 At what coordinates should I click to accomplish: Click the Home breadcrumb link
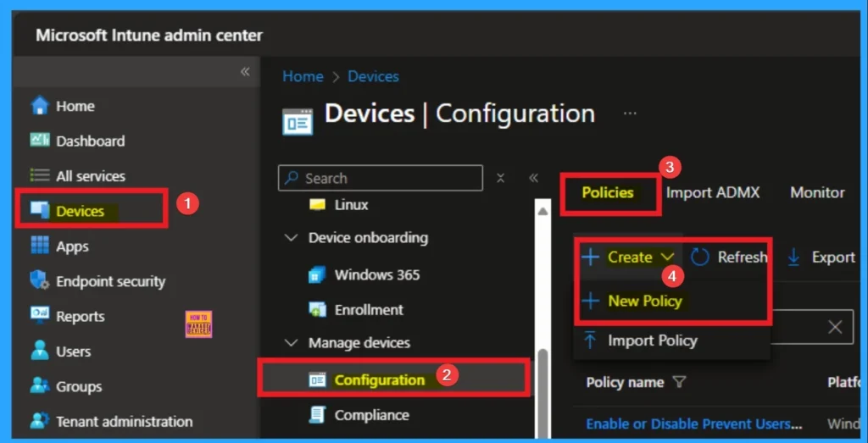click(303, 76)
